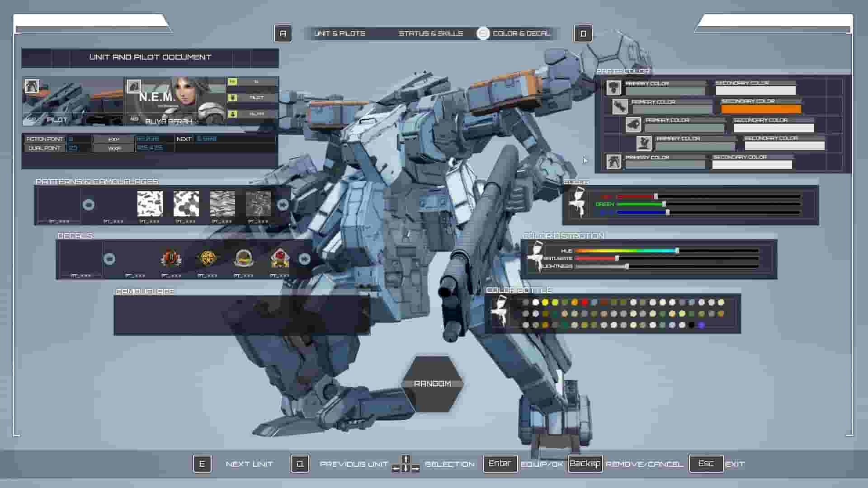Toggle the first yellow status badge beside pilot card
Screen dimensions: 868x488
(231, 81)
